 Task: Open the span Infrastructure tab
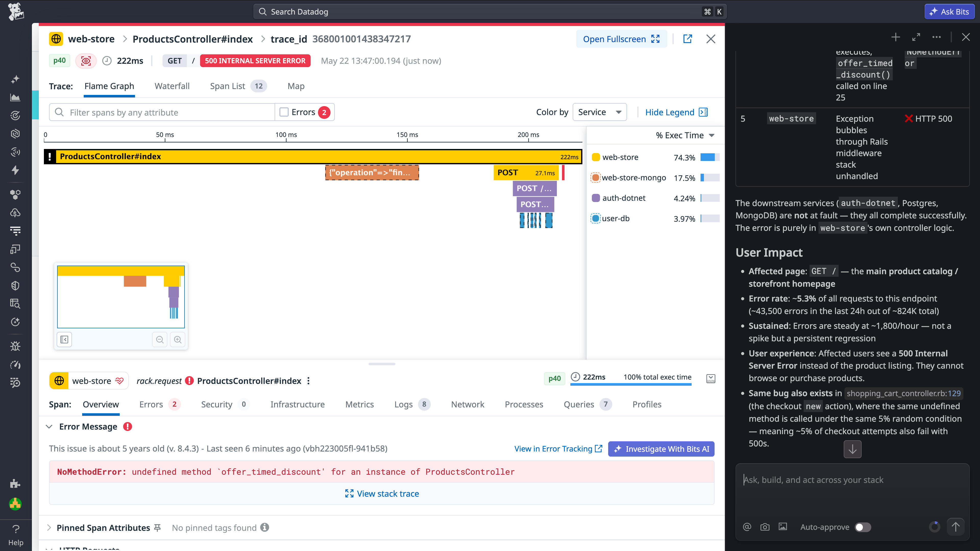(298, 404)
